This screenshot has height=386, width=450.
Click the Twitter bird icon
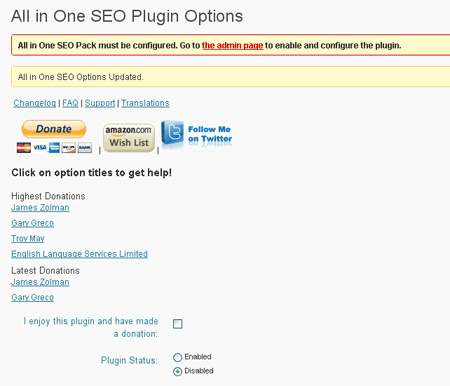(x=172, y=132)
